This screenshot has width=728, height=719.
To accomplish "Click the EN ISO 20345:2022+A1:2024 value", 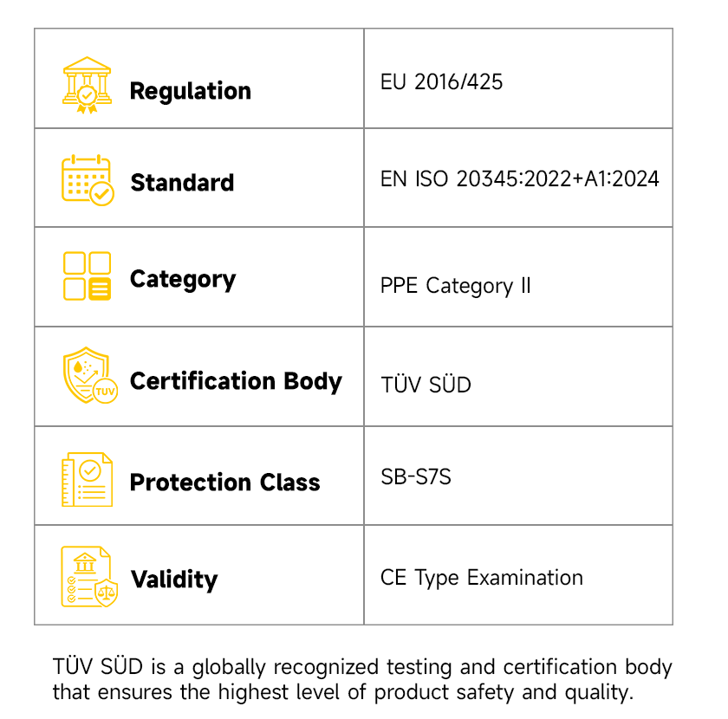I will click(519, 179).
